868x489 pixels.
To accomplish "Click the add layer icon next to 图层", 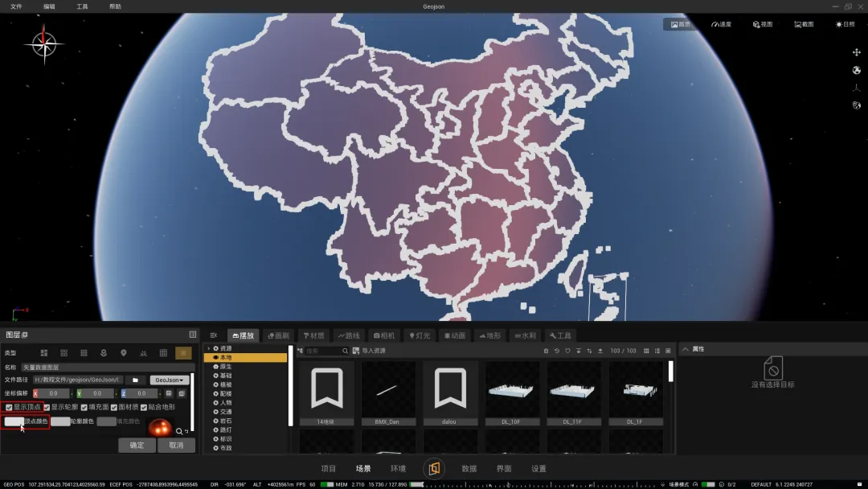I will tap(25, 335).
